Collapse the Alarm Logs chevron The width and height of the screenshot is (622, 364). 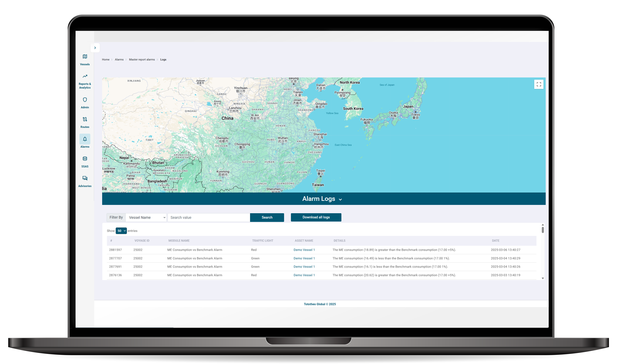coord(340,200)
